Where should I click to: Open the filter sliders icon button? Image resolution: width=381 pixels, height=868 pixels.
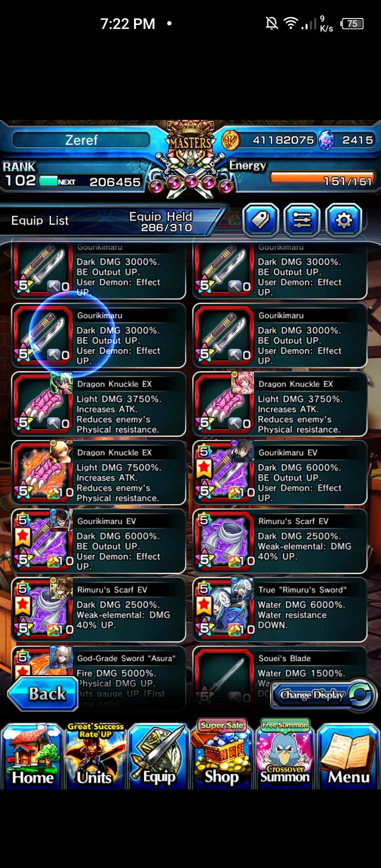pyautogui.click(x=302, y=221)
